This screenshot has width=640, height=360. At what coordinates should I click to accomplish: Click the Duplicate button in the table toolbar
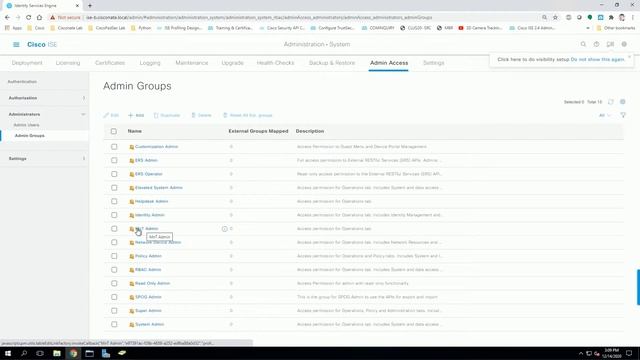click(x=167, y=116)
